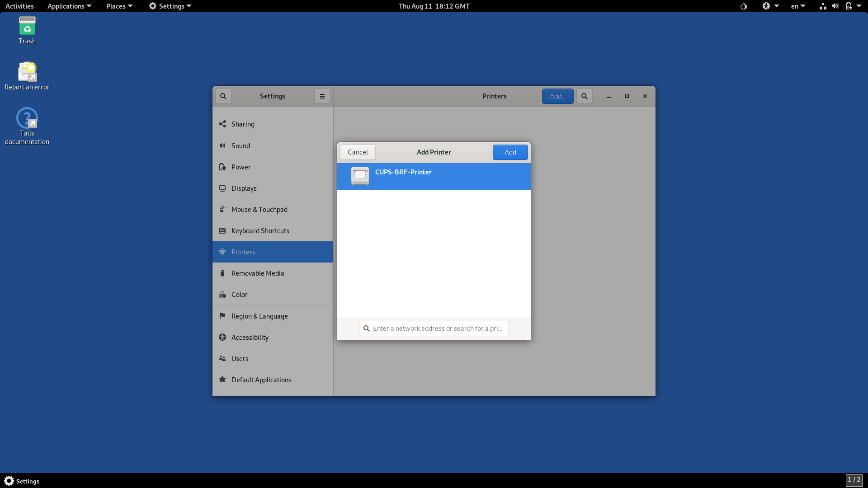Click the Add button to confirm printer

coord(510,151)
